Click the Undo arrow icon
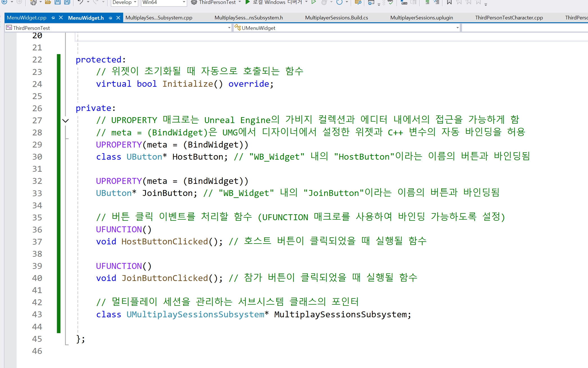 pyautogui.click(x=81, y=2)
